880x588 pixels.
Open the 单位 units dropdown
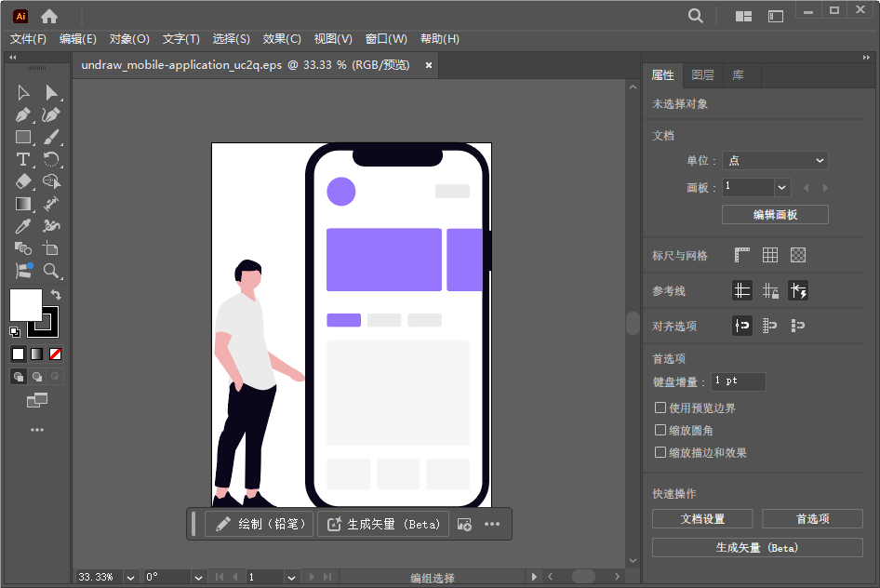click(x=775, y=160)
